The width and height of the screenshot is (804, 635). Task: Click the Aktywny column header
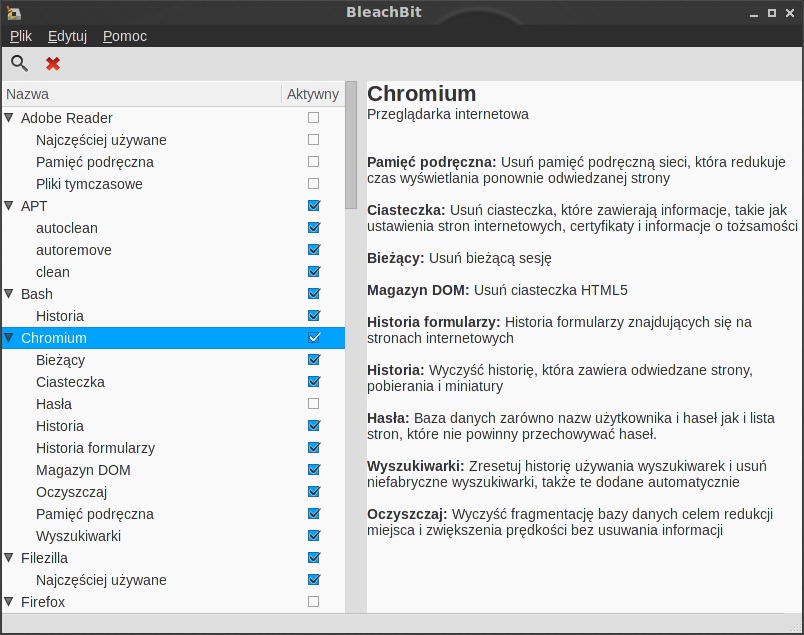point(313,94)
